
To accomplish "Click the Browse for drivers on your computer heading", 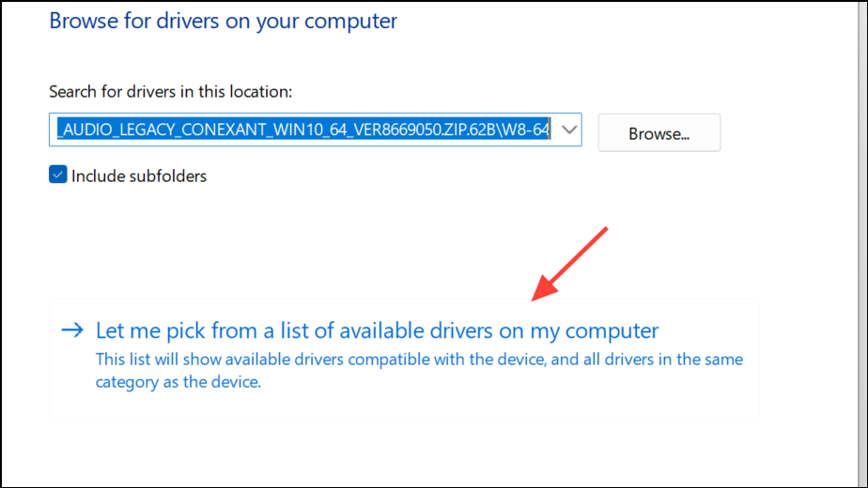I will coord(223,21).
